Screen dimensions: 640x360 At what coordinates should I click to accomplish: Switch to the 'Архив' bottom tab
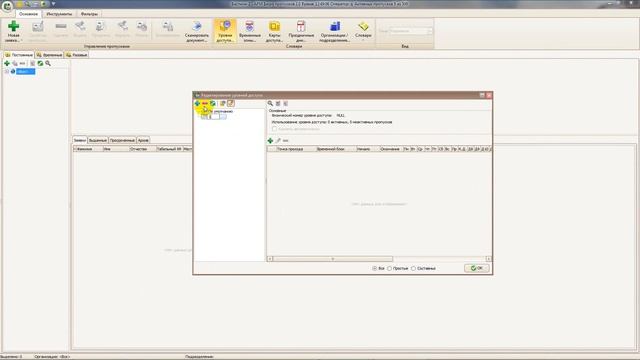[x=143, y=140]
